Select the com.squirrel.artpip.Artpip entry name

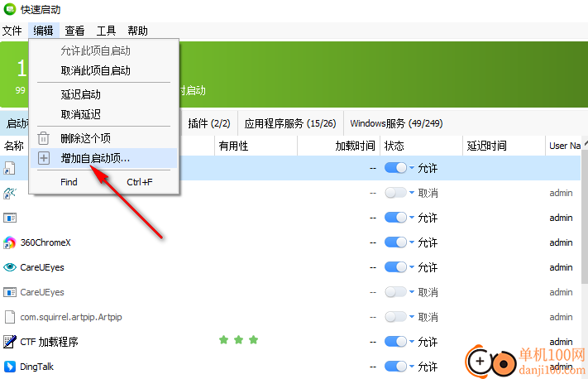point(71,317)
